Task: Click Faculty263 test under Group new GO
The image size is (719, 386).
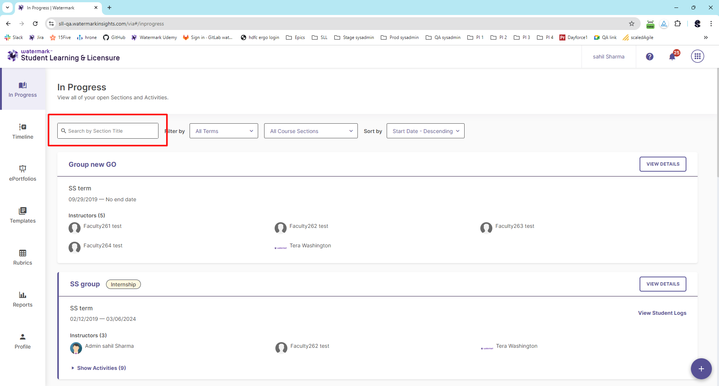Action: coord(507,227)
